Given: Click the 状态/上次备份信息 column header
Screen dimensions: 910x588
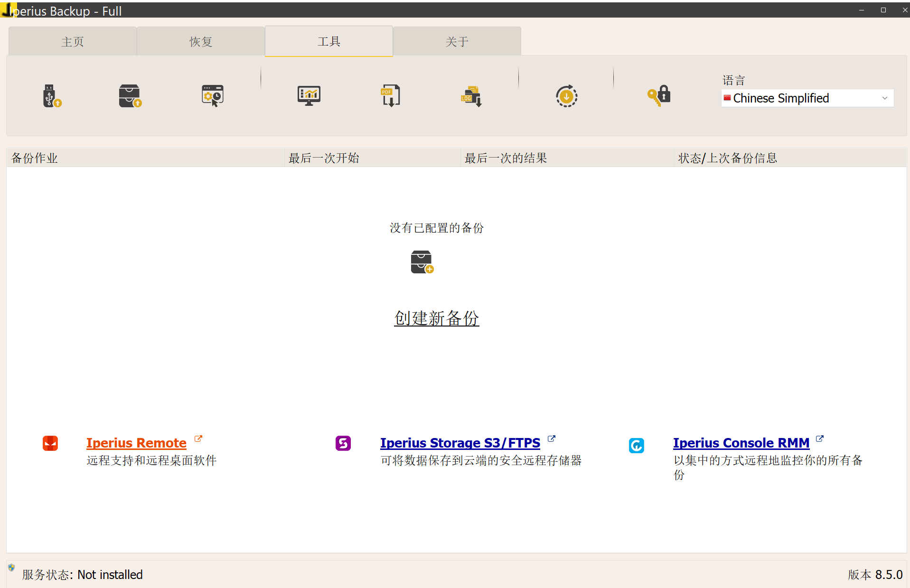Looking at the screenshot, I should [790, 158].
